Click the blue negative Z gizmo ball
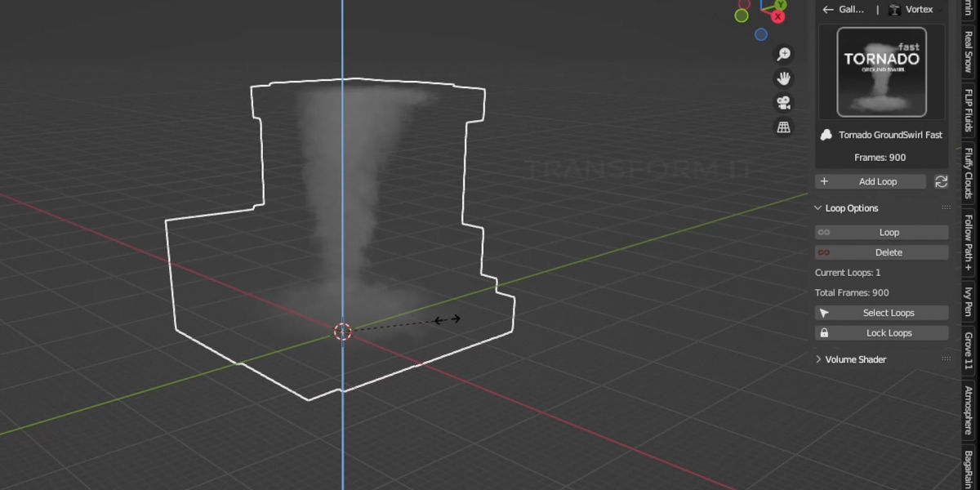Screen dimensions: 980x490 [761, 34]
